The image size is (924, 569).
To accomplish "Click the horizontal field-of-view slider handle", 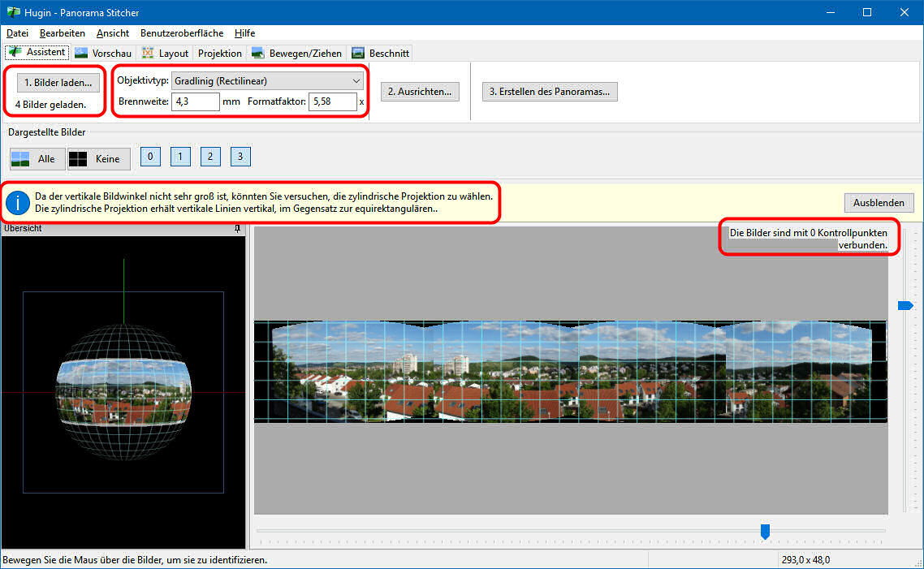I will click(764, 531).
